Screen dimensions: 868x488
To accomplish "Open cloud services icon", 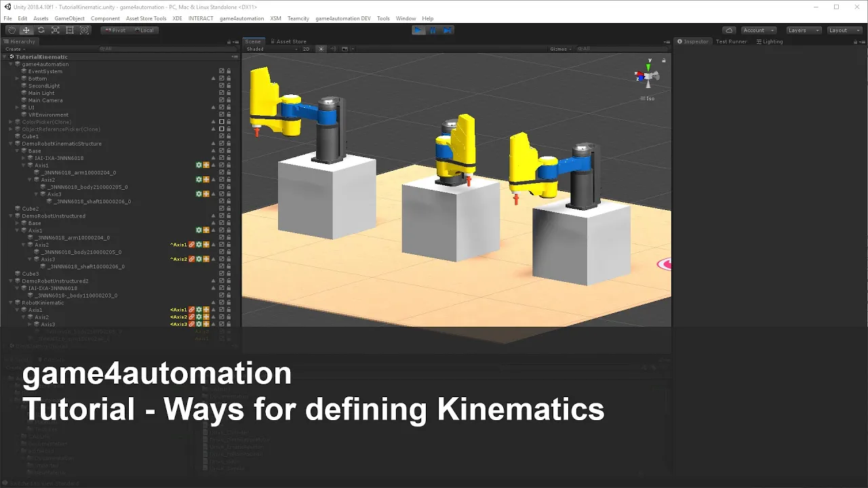I will [729, 30].
